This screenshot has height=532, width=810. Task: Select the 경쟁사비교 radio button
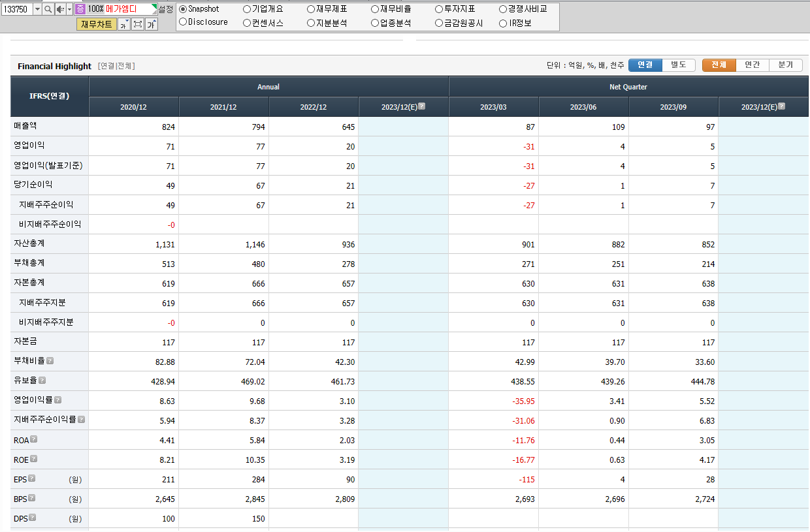point(503,9)
